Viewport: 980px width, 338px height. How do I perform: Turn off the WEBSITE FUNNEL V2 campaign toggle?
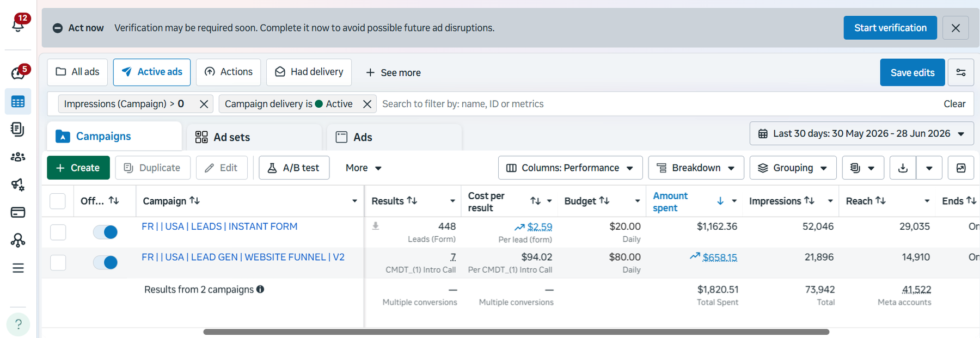point(106,263)
